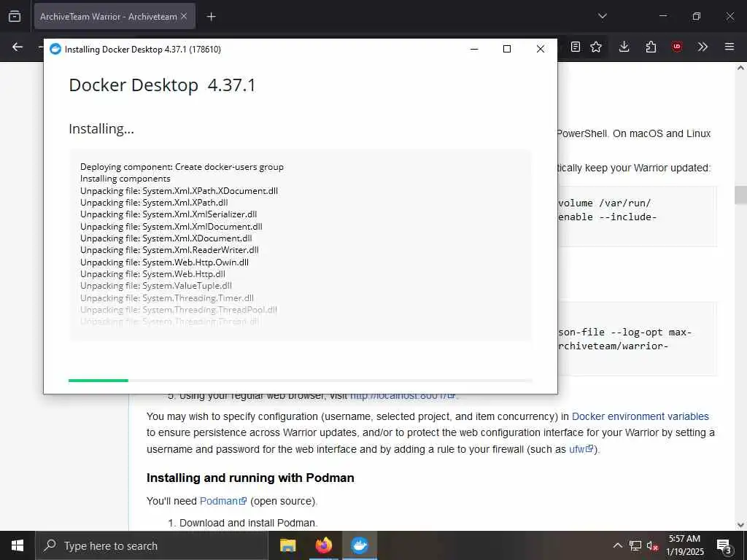Open File Explorer from the taskbar
Image resolution: width=747 pixels, height=560 pixels.
(287, 545)
